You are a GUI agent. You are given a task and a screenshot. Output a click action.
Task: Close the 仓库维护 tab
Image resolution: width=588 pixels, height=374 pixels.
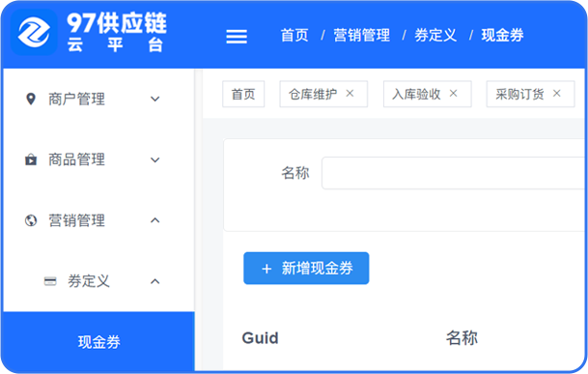pos(350,93)
